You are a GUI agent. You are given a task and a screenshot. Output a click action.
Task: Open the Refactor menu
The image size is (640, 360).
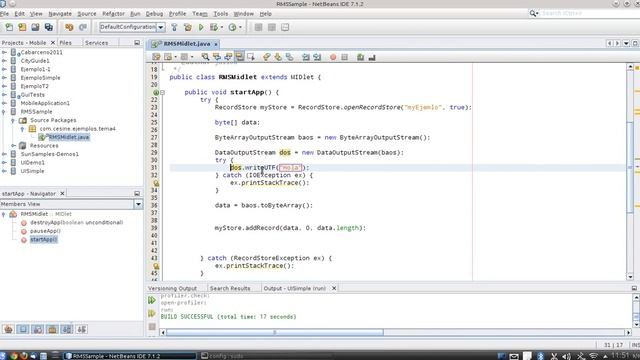click(x=113, y=13)
